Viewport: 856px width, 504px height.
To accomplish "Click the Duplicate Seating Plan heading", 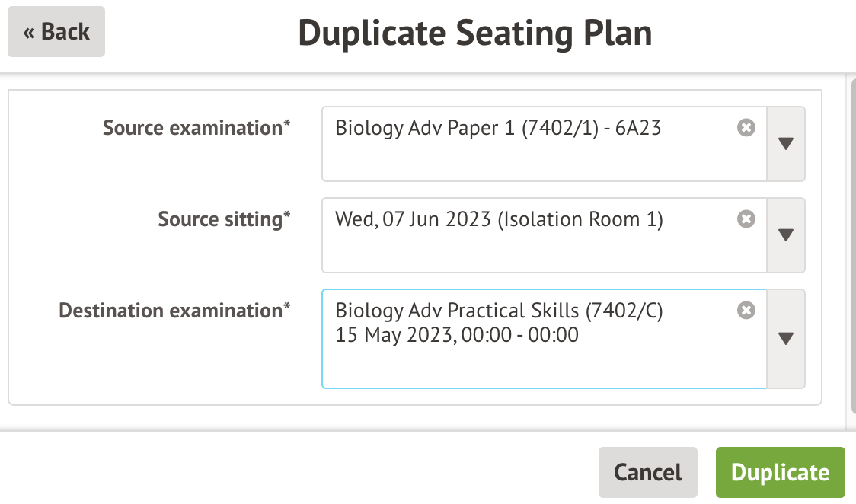I will (474, 33).
